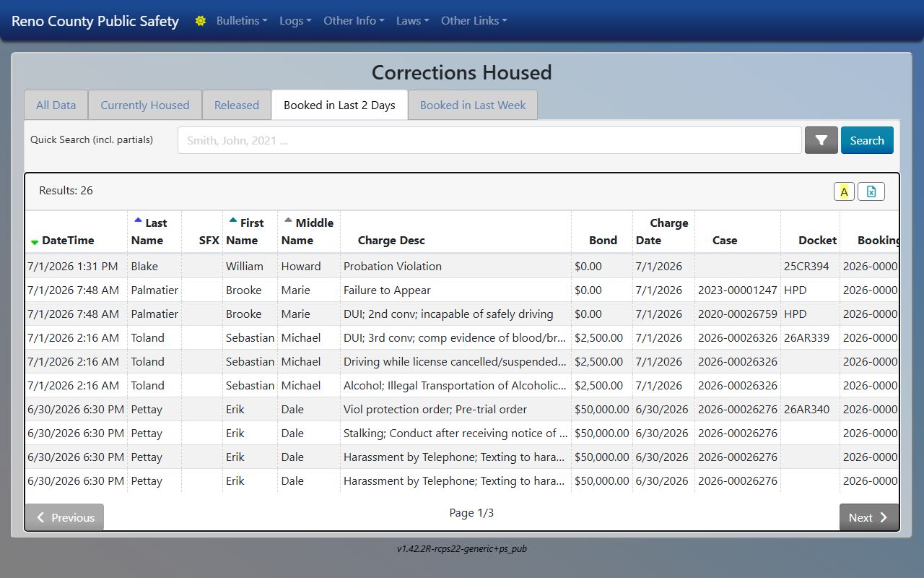Click the Search button
924x578 pixels.
867,140
